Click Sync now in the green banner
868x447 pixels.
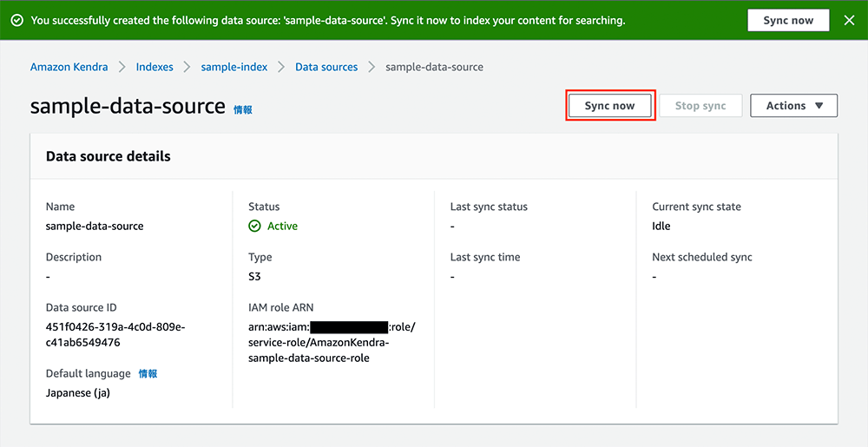click(788, 21)
